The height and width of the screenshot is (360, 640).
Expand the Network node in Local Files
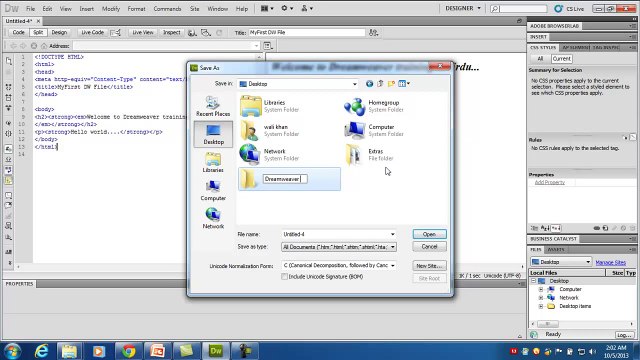coord(541,298)
